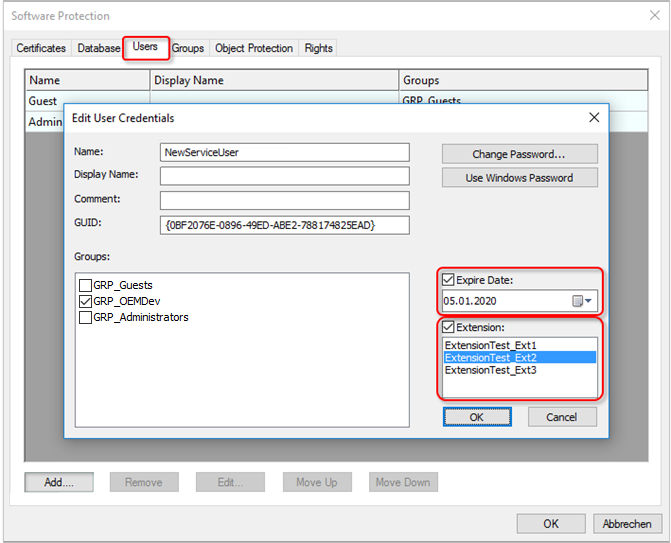Toggle the Expire Date checkbox
This screenshot has width=671, height=543.
click(448, 280)
